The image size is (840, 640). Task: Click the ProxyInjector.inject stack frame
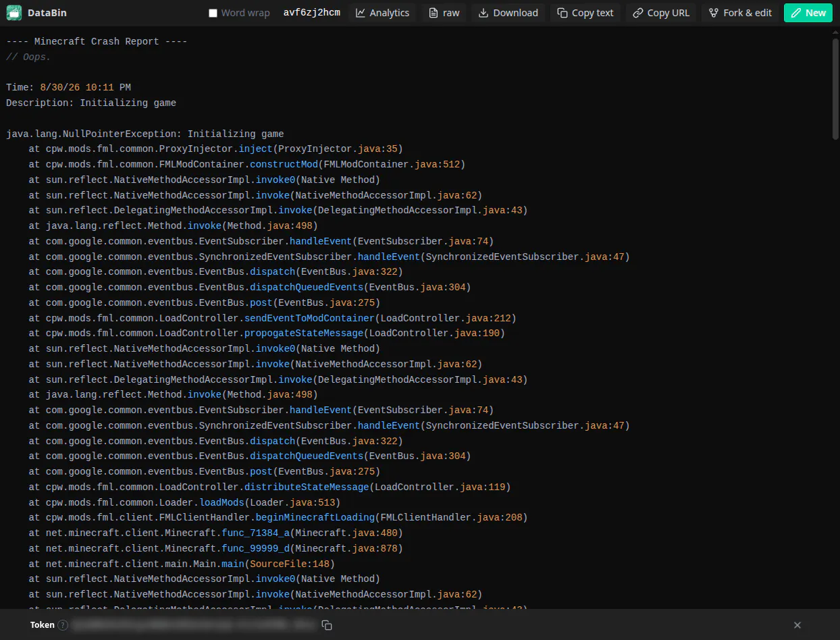pos(215,149)
